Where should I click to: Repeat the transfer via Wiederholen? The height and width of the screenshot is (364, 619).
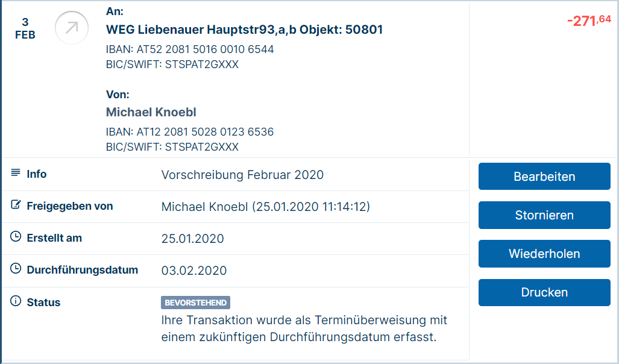tap(544, 254)
